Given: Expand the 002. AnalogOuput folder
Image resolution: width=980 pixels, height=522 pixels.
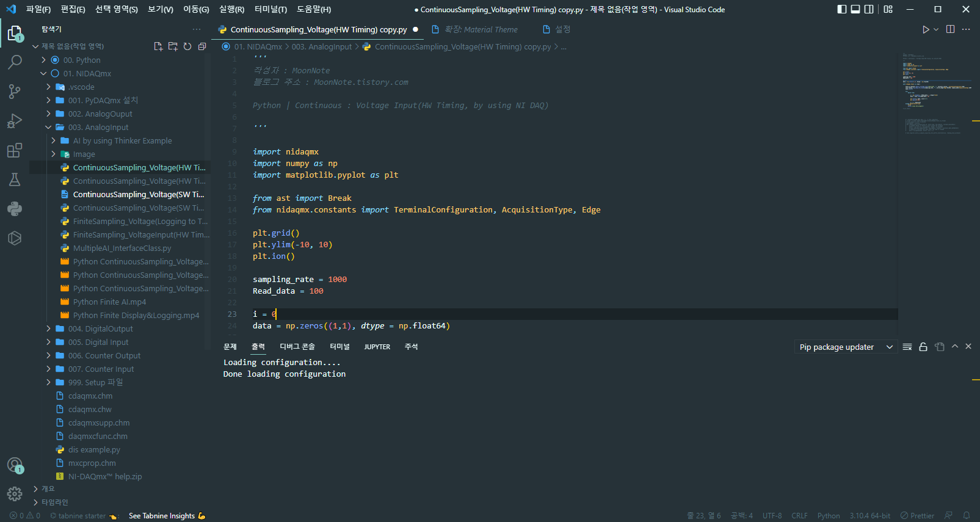Looking at the screenshot, I should point(49,114).
